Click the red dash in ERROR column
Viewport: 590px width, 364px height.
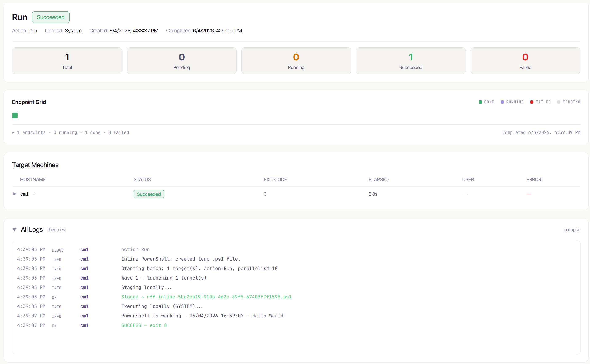(x=529, y=194)
